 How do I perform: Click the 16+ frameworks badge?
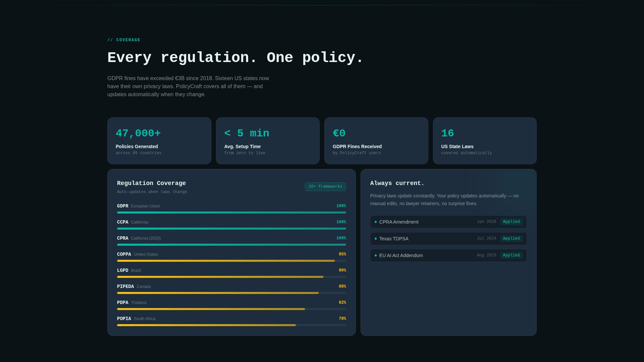pos(325,187)
